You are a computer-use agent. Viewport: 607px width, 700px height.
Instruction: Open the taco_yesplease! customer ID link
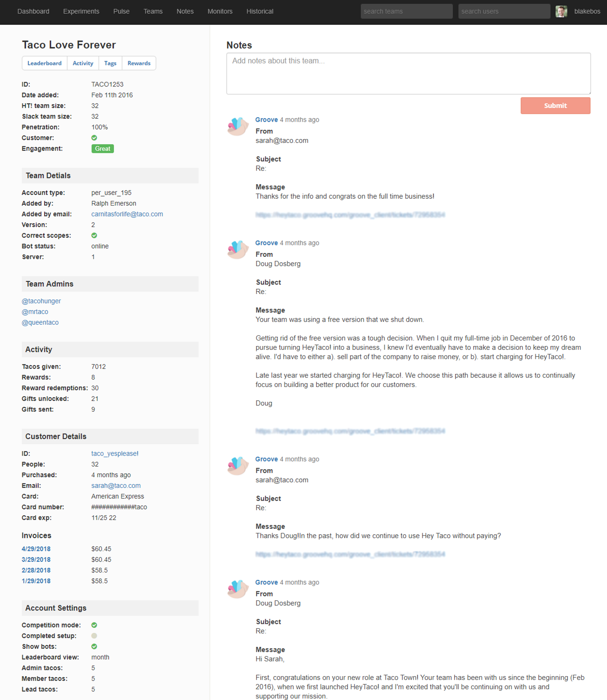click(x=115, y=453)
